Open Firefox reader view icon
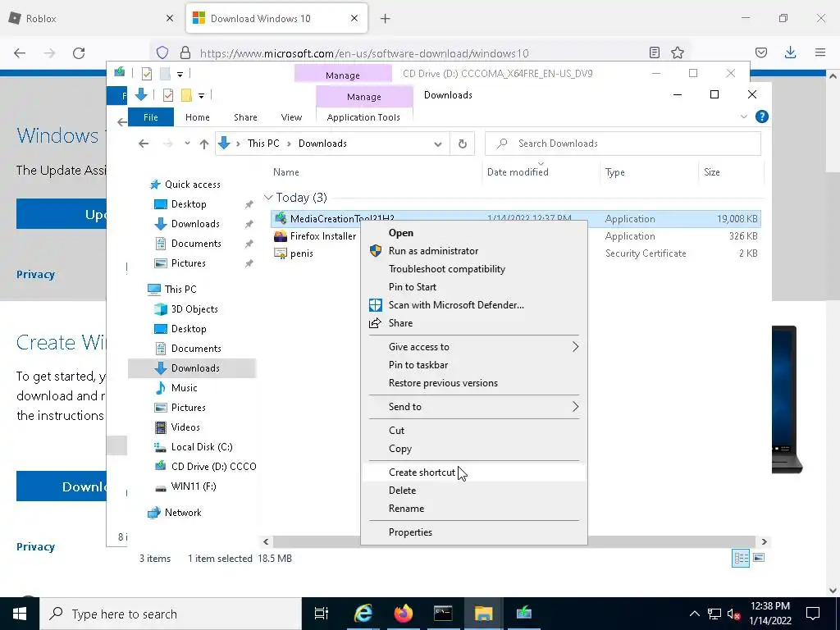This screenshot has height=630, width=840. (x=654, y=52)
